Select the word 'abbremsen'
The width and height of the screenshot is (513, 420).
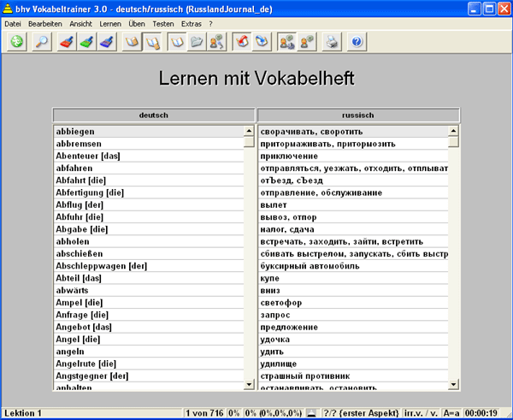tap(149, 144)
